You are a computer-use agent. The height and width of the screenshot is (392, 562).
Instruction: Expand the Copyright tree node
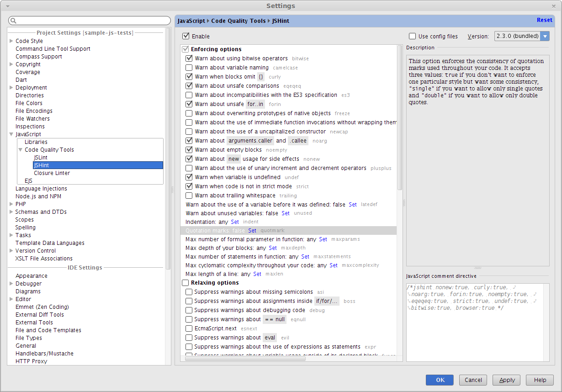point(11,64)
